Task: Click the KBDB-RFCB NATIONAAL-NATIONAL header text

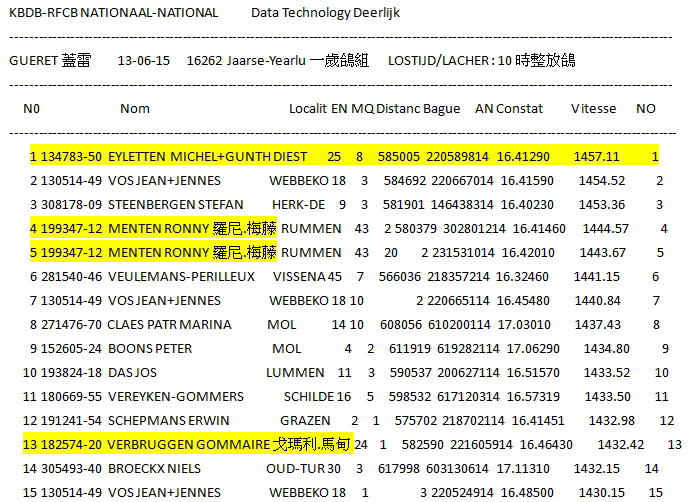Action: [x=113, y=13]
